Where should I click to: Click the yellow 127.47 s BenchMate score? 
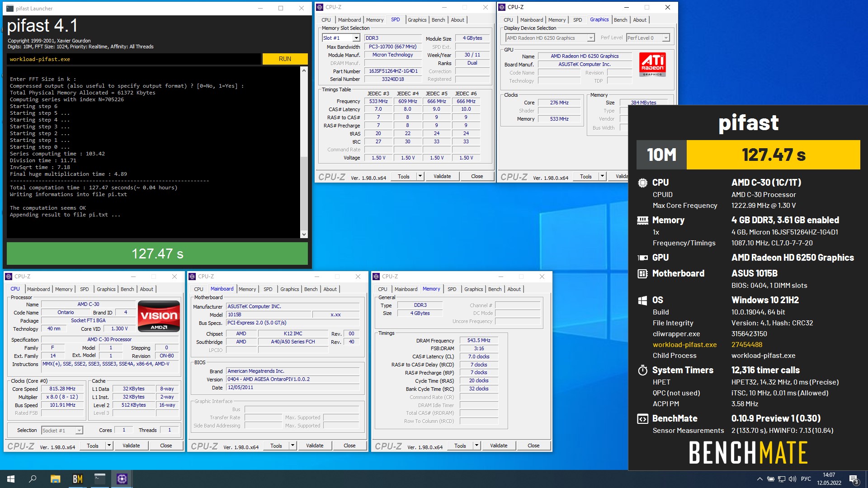[773, 155]
